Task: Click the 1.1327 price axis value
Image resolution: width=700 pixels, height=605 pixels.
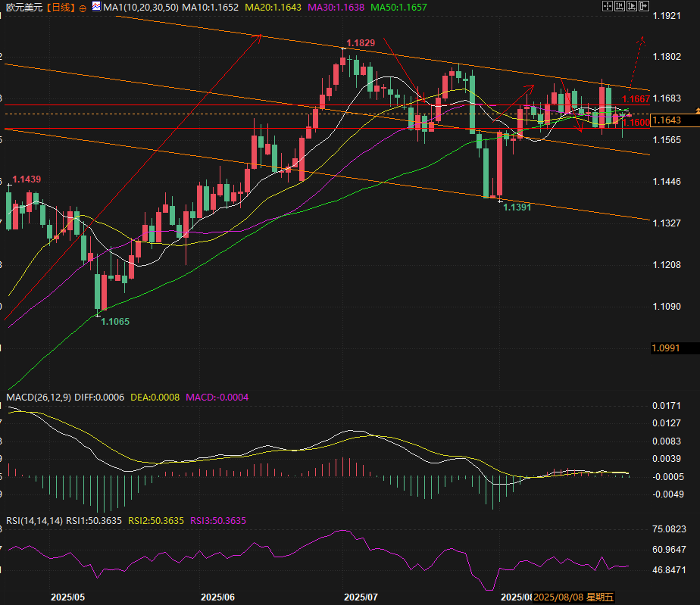Action: (x=667, y=223)
